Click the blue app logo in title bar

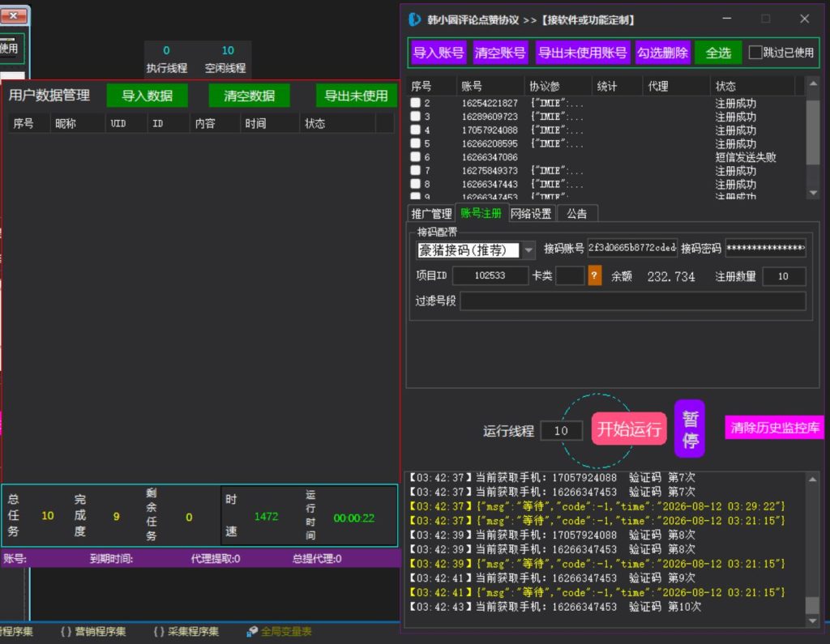click(414, 19)
